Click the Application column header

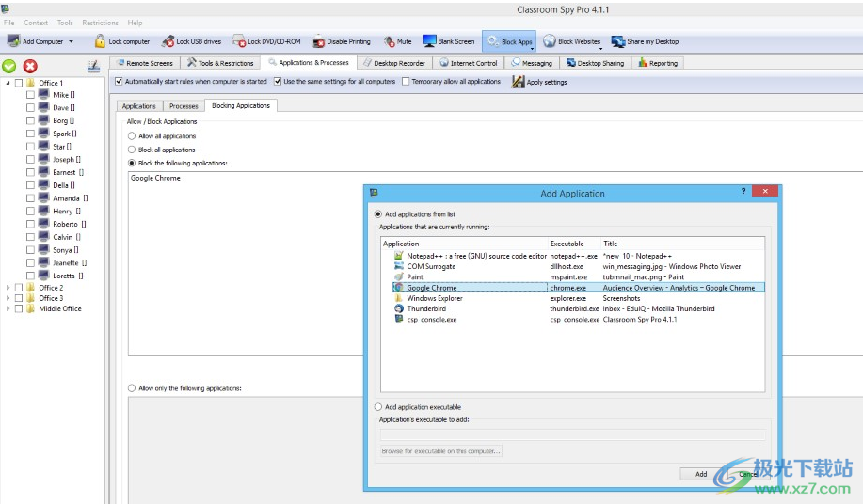[465, 244]
